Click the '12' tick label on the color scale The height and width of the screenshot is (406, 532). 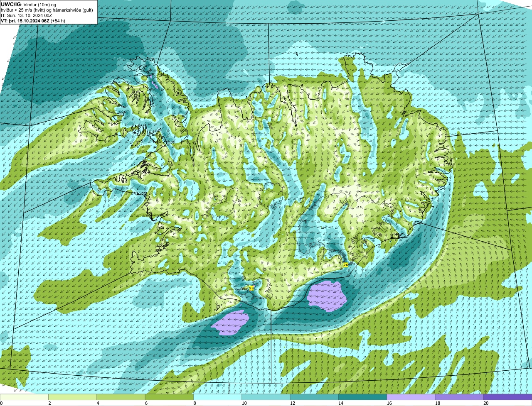click(292, 403)
